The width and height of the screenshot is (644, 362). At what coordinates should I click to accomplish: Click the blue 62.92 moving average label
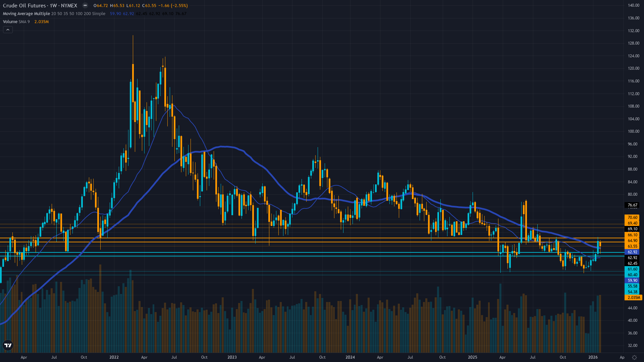pyautogui.click(x=632, y=252)
